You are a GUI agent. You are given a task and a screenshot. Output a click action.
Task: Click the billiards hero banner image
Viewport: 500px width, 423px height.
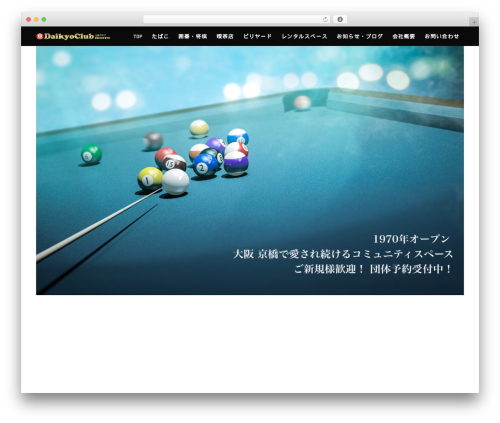tap(250, 170)
